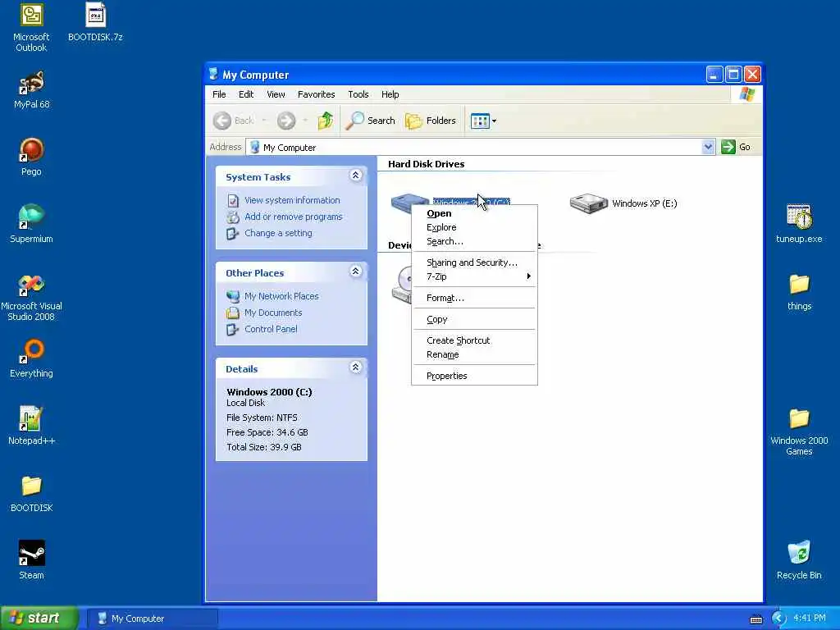Open the Views dropdown button
Image resolution: width=840 pixels, height=630 pixels.
[483, 121]
